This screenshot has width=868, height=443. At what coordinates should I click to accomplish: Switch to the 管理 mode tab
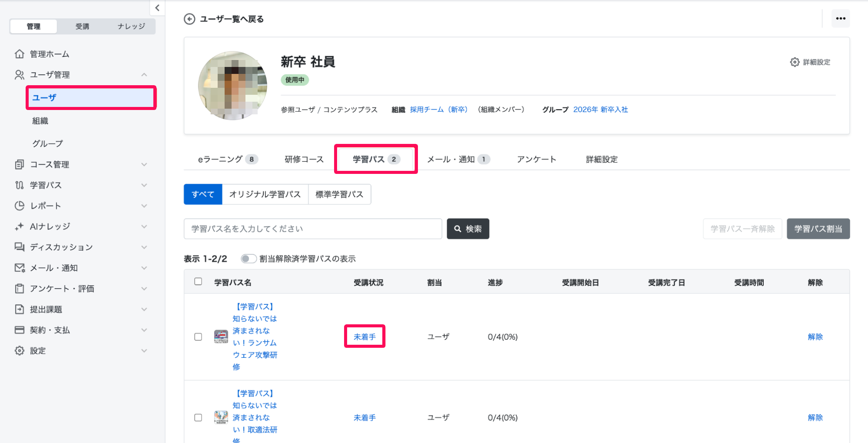[33, 27]
